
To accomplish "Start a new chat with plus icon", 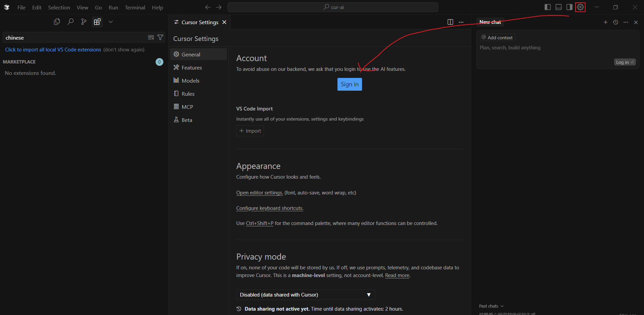I will 606,22.
